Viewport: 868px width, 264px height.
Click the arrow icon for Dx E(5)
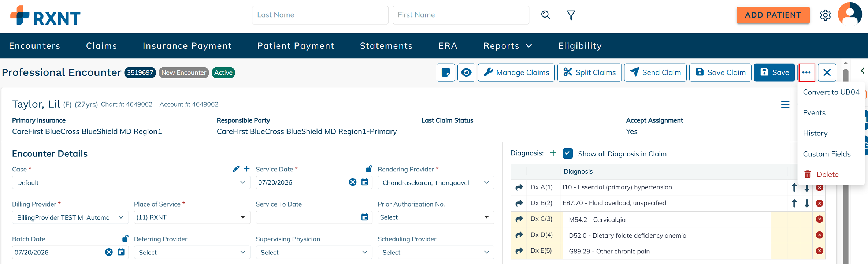(x=519, y=251)
